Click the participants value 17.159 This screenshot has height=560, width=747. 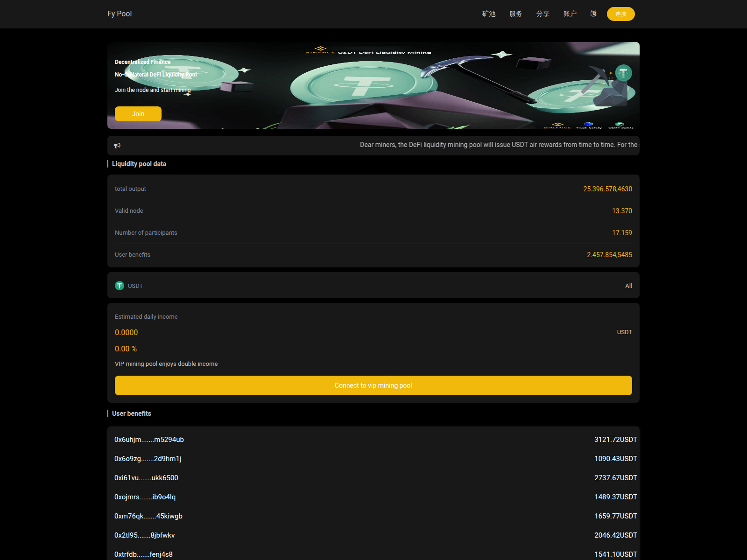pyautogui.click(x=622, y=233)
